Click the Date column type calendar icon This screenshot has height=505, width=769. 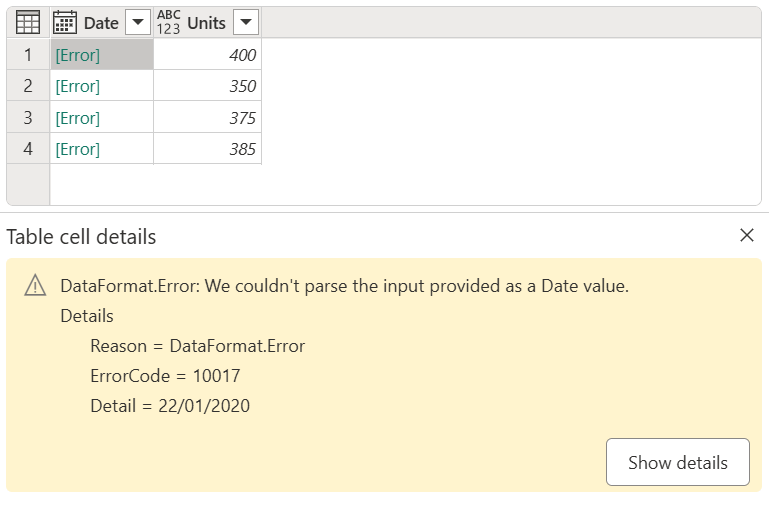(64, 23)
